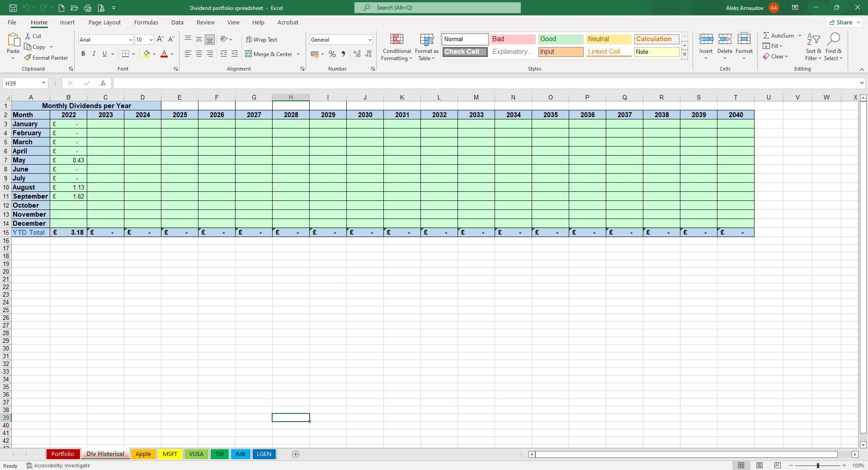Toggle bold formatting
This screenshot has width=868, height=470.
[83, 53]
